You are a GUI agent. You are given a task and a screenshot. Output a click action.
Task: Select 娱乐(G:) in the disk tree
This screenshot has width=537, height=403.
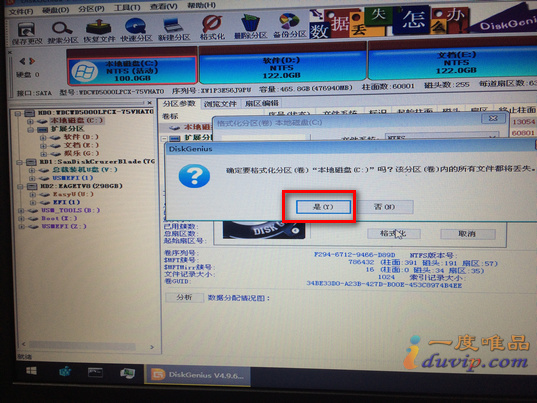click(82, 153)
